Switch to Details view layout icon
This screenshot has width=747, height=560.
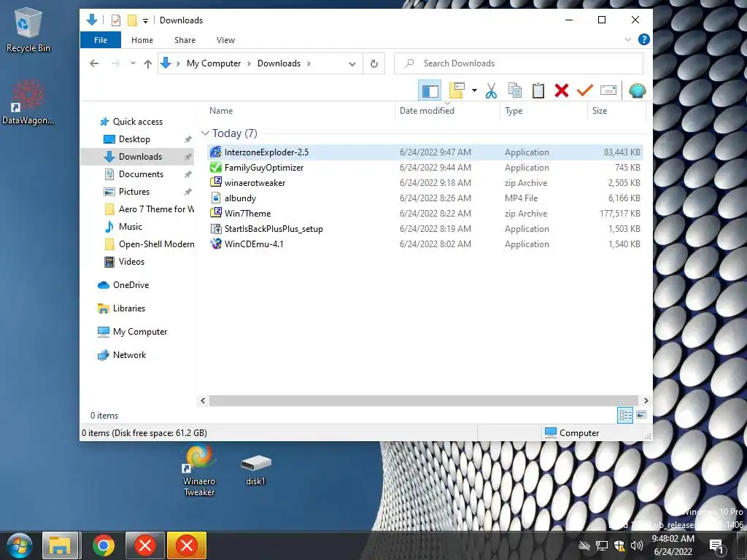(625, 415)
